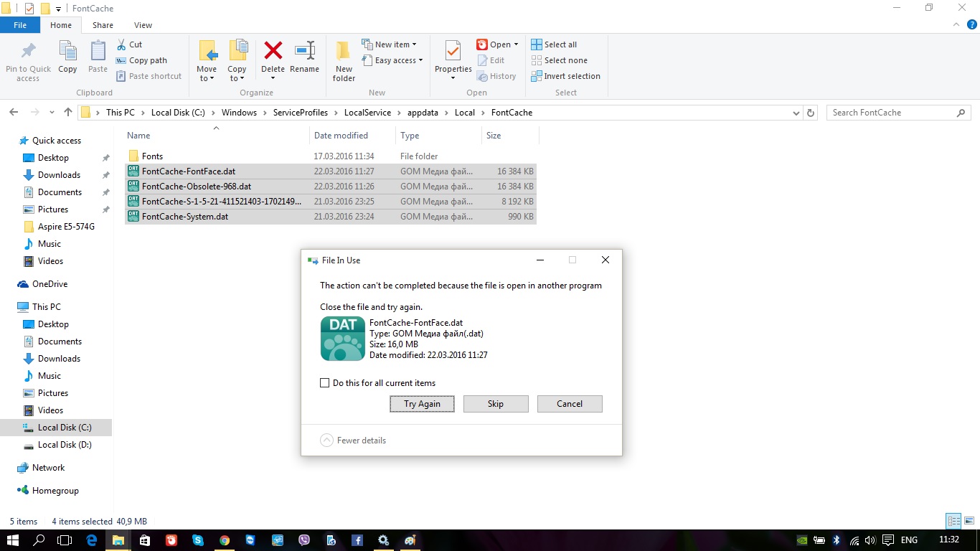Open the Move to dropdown
This screenshot has width=980, height=551.
click(207, 60)
